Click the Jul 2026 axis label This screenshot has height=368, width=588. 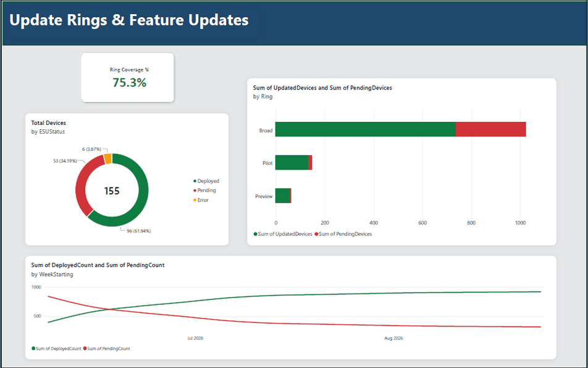[195, 338]
